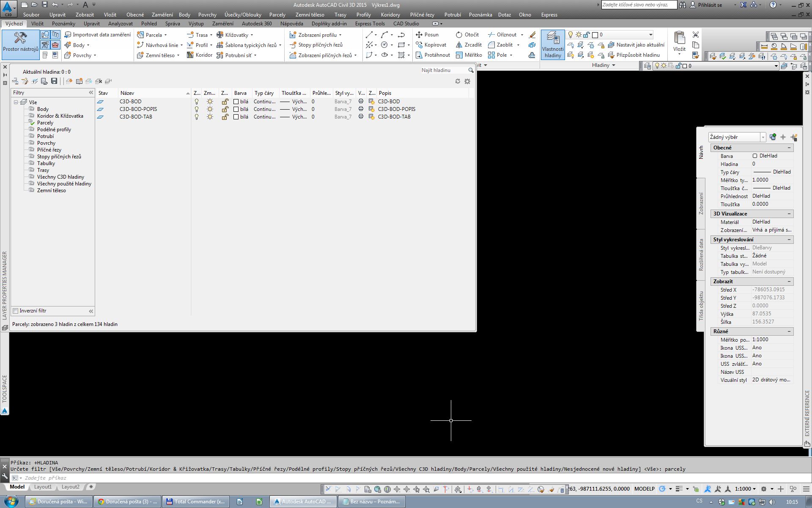812x508 pixels.
Task: Refresh the layer list
Action: pyautogui.click(x=458, y=81)
